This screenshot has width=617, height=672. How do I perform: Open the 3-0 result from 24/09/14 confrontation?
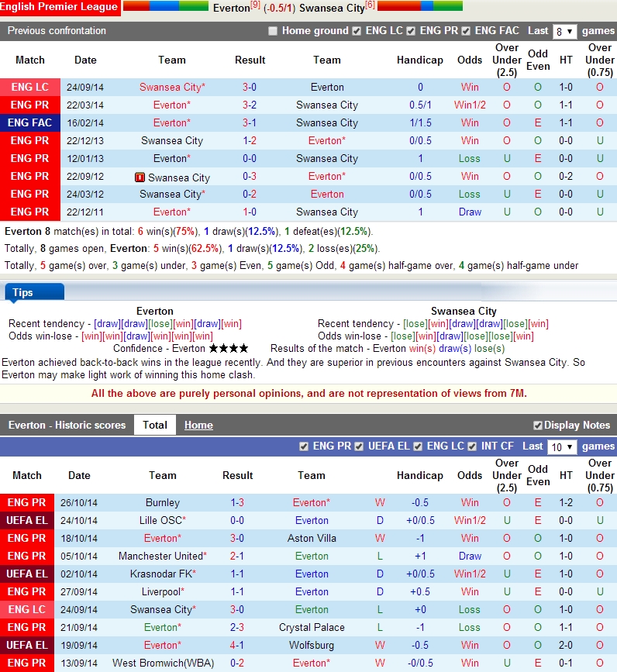pos(250,87)
